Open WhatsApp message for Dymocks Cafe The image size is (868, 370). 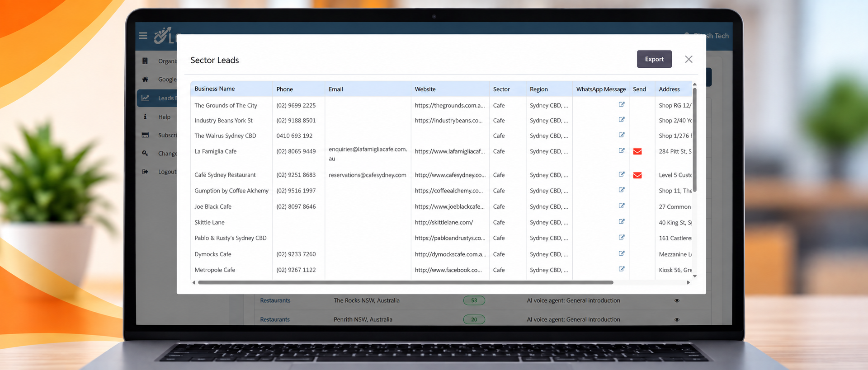622,253
